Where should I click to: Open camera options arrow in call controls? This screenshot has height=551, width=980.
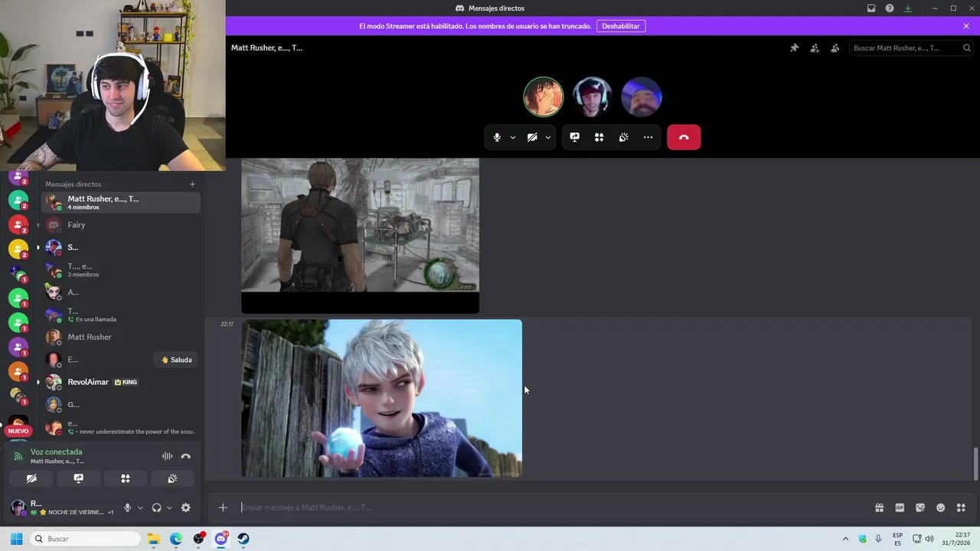(x=548, y=138)
